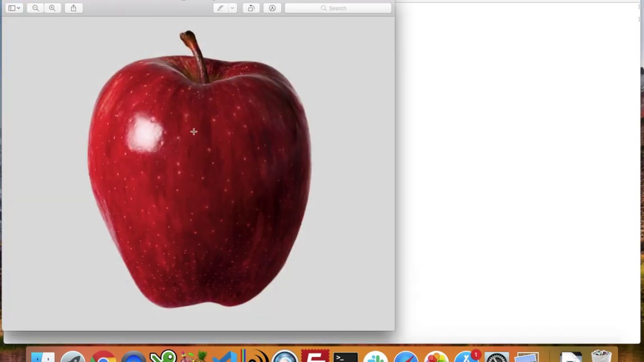
Task: Open Photos from the Dock
Action: pos(436,357)
